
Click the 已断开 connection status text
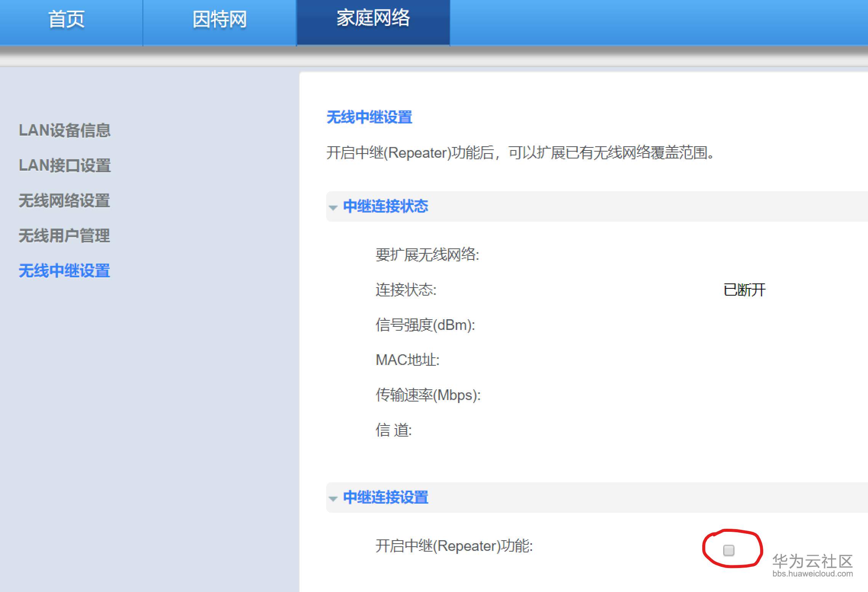coord(745,290)
